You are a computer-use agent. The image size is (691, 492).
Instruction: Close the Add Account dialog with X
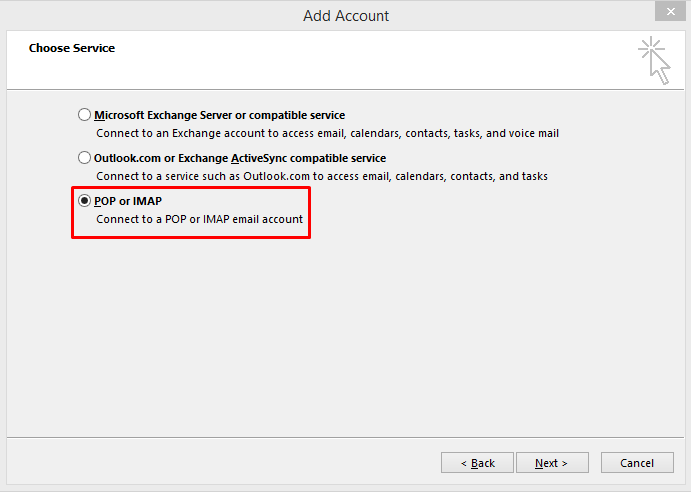point(670,11)
